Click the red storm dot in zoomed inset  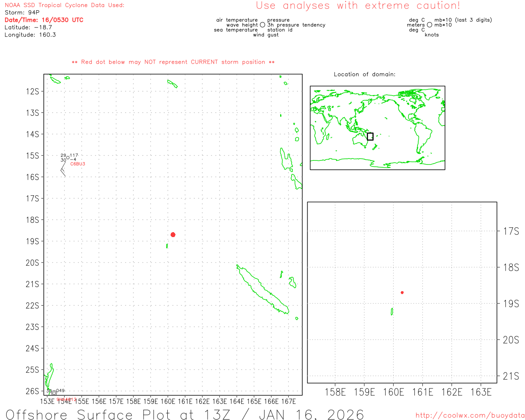pyautogui.click(x=402, y=292)
